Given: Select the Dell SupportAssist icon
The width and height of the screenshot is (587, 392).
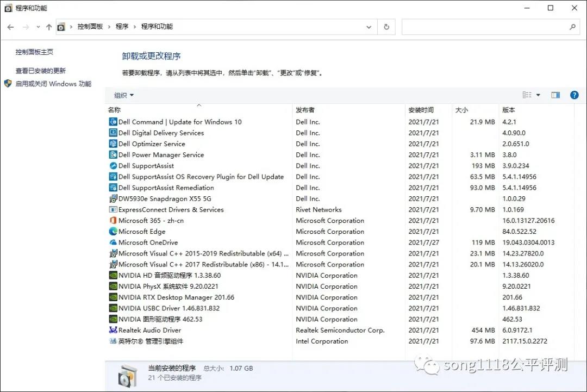Looking at the screenshot, I should click(113, 165).
